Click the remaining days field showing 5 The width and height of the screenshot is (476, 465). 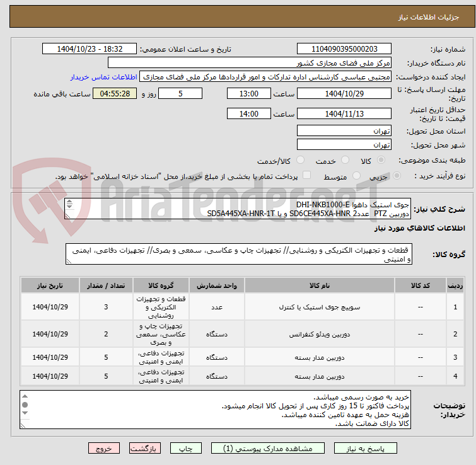[x=180, y=93]
